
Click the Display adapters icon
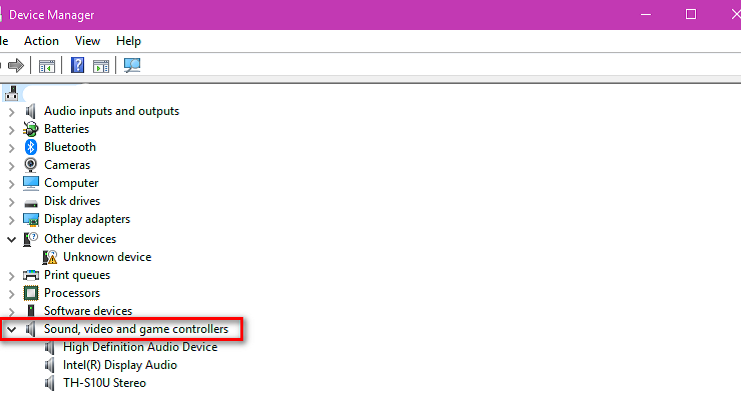click(31, 219)
